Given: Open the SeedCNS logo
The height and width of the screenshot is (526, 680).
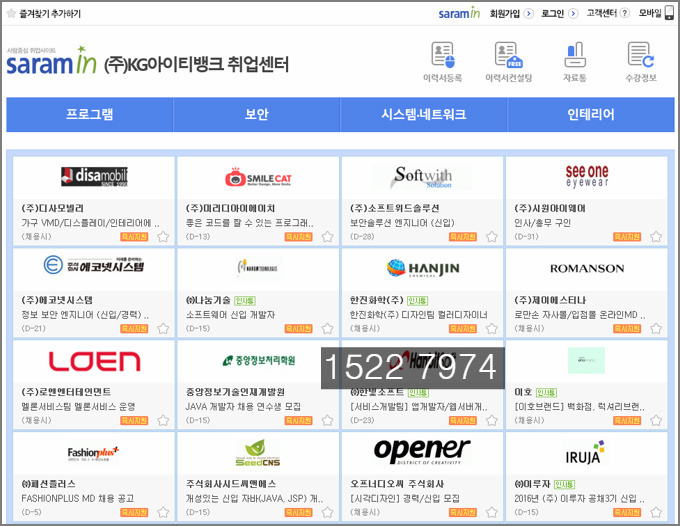Looking at the screenshot, I should click(x=258, y=453).
